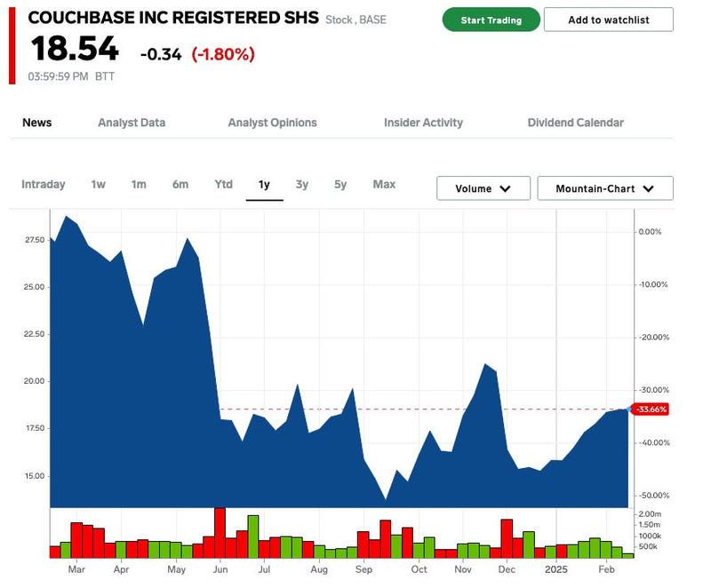Click the 27.50 price axis label
This screenshot has width=711, height=588.
click(x=35, y=240)
